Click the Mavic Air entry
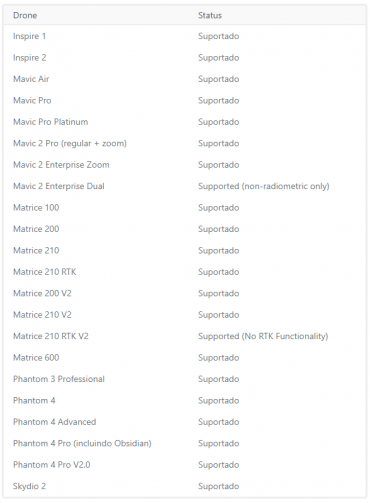The width and height of the screenshot is (370, 503). point(31,79)
